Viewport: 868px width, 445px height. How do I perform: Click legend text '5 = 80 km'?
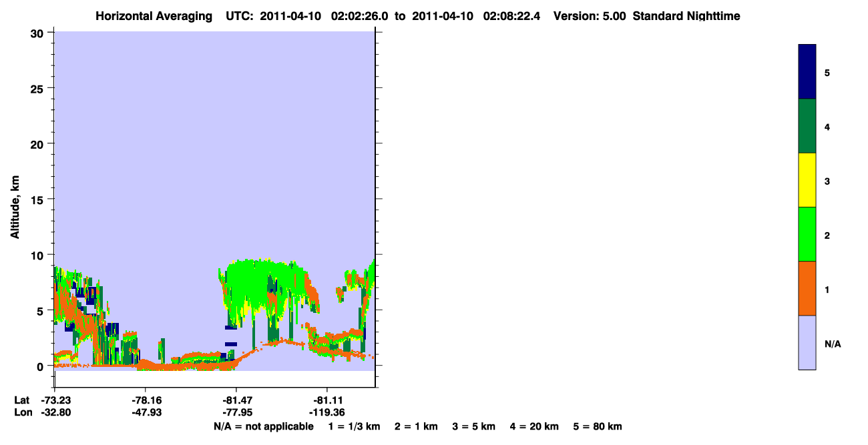point(598,426)
